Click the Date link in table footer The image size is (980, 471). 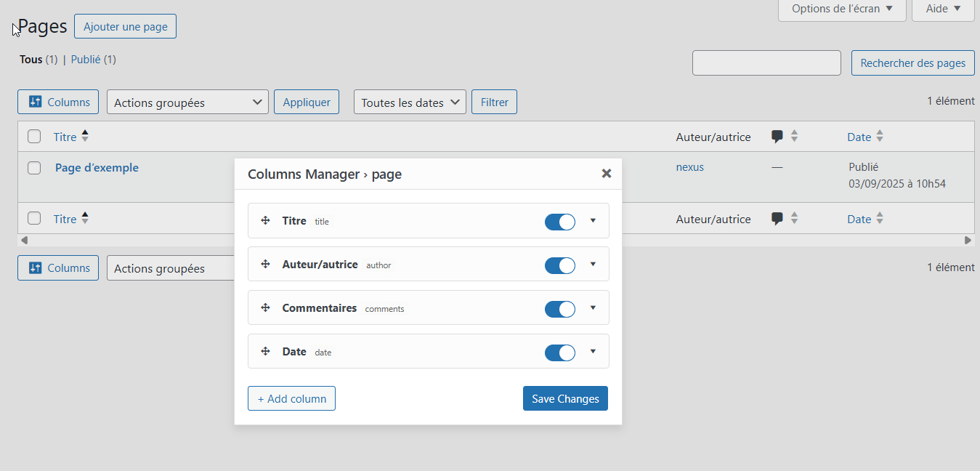tap(859, 219)
